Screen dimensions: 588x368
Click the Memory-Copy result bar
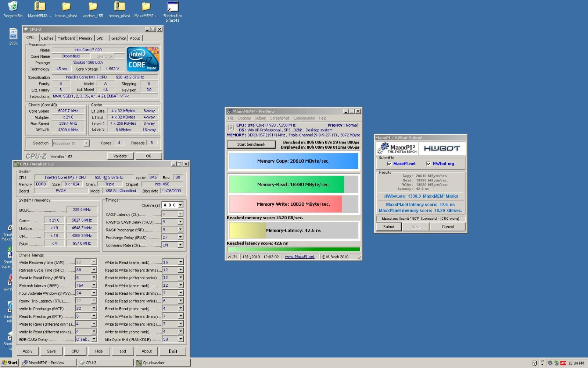pyautogui.click(x=293, y=161)
